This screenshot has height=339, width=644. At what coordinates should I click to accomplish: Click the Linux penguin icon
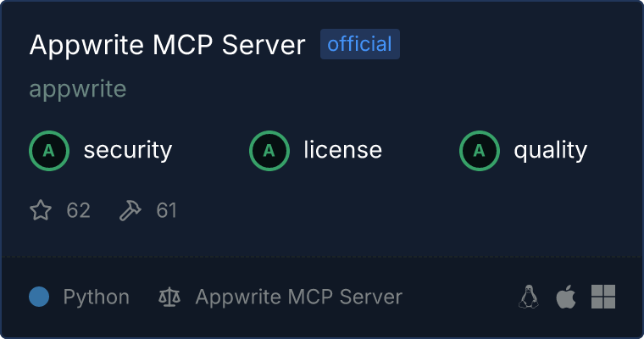pyautogui.click(x=529, y=297)
